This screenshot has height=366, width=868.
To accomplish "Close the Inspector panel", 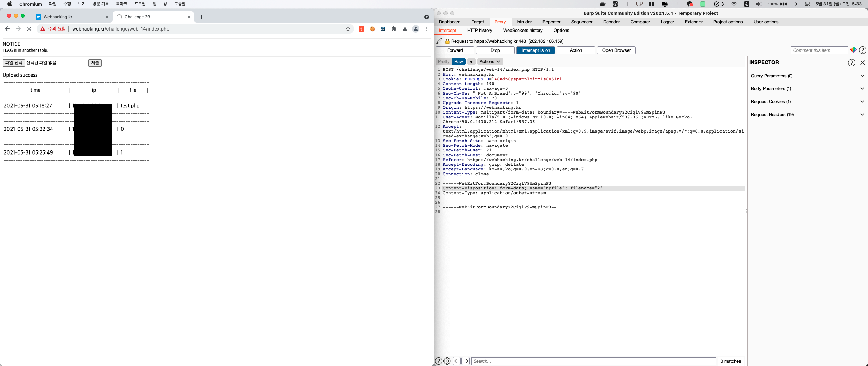I will pos(863,62).
